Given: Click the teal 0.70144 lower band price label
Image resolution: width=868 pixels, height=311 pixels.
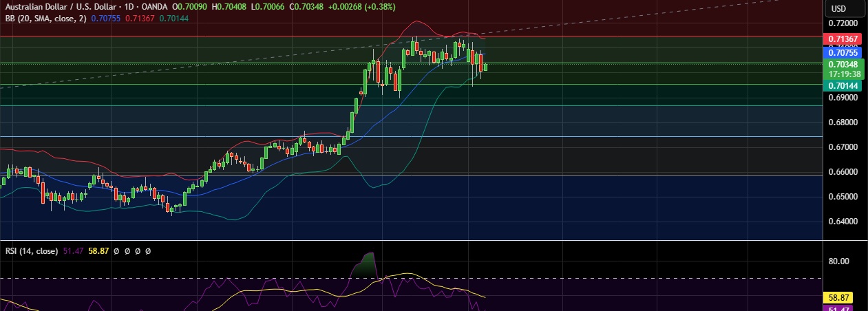Looking at the screenshot, I should point(843,86).
